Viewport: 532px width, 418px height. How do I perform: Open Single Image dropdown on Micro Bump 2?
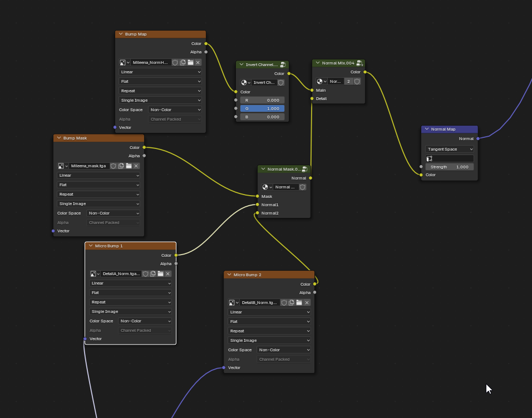pyautogui.click(x=269, y=340)
